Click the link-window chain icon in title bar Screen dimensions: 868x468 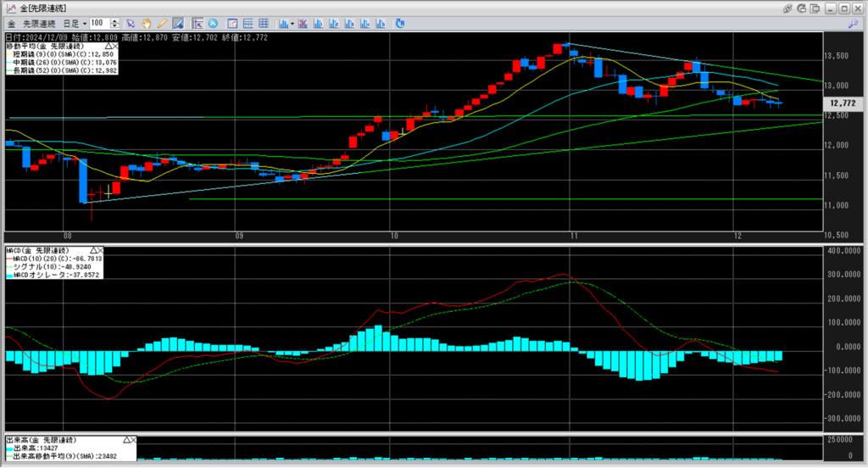[787, 8]
